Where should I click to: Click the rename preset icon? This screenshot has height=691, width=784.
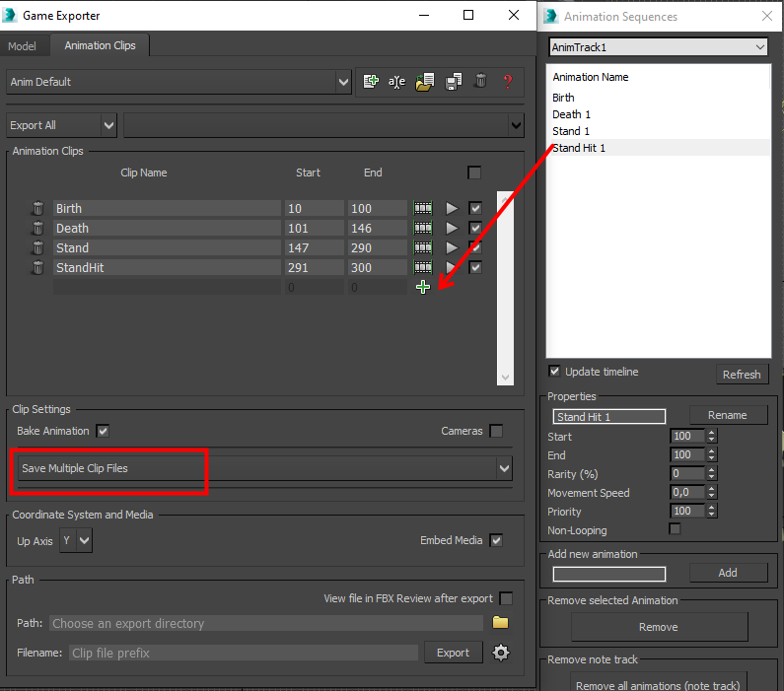[397, 81]
